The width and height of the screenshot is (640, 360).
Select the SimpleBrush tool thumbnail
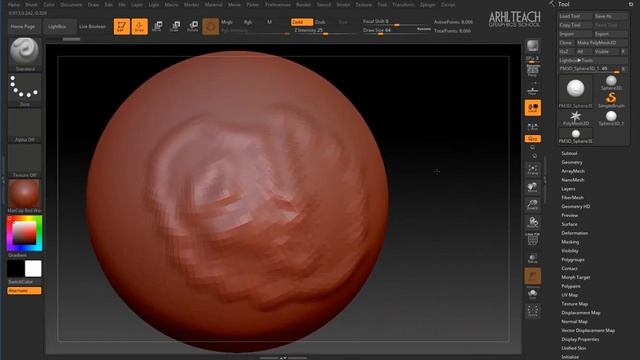611,100
